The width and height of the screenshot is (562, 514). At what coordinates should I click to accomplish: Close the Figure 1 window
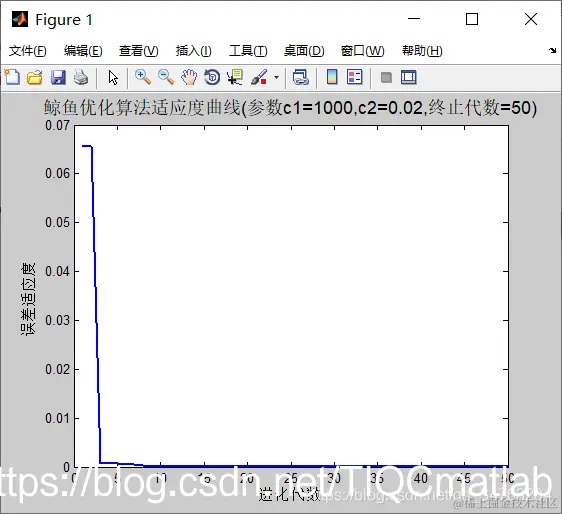531,19
